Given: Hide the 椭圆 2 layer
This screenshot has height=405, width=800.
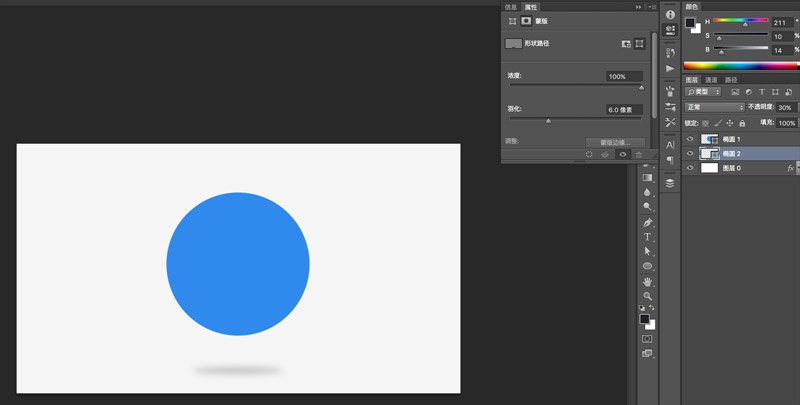Looking at the screenshot, I should coord(690,153).
